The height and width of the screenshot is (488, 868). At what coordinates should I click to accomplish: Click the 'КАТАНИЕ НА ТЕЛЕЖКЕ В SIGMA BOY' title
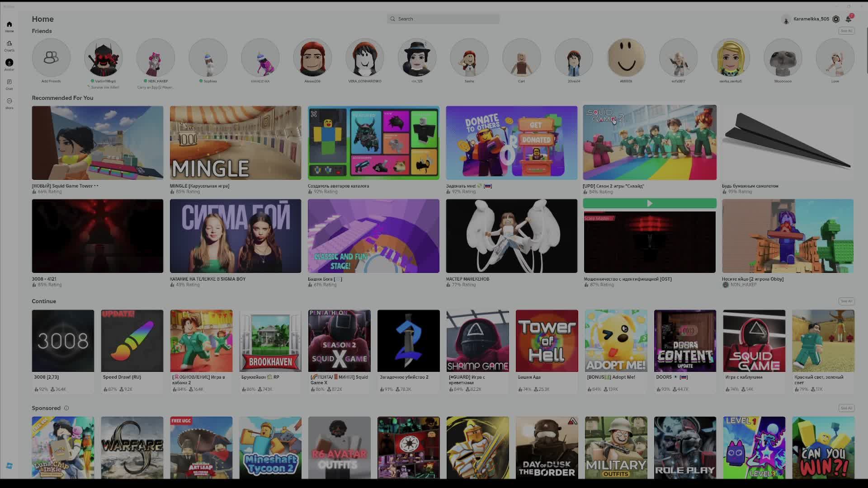pyautogui.click(x=208, y=279)
